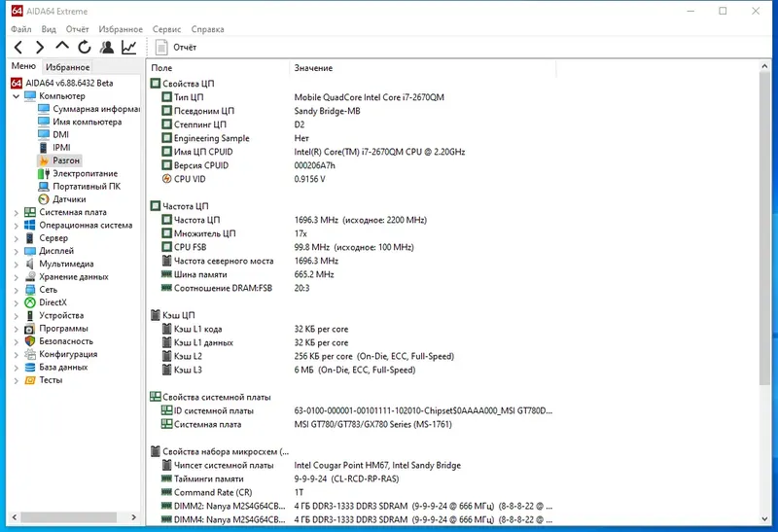
Task: Expand the Хранение данных tree node
Action: [16, 277]
